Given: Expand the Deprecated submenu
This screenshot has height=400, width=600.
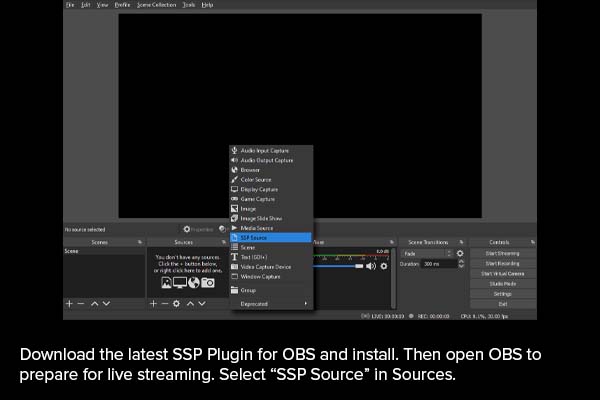Looking at the screenshot, I should (x=271, y=303).
